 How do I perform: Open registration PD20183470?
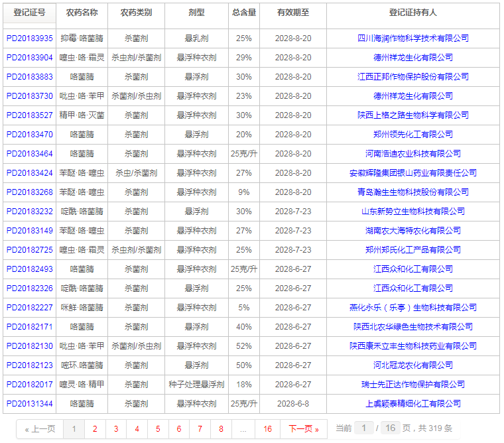click(x=30, y=135)
